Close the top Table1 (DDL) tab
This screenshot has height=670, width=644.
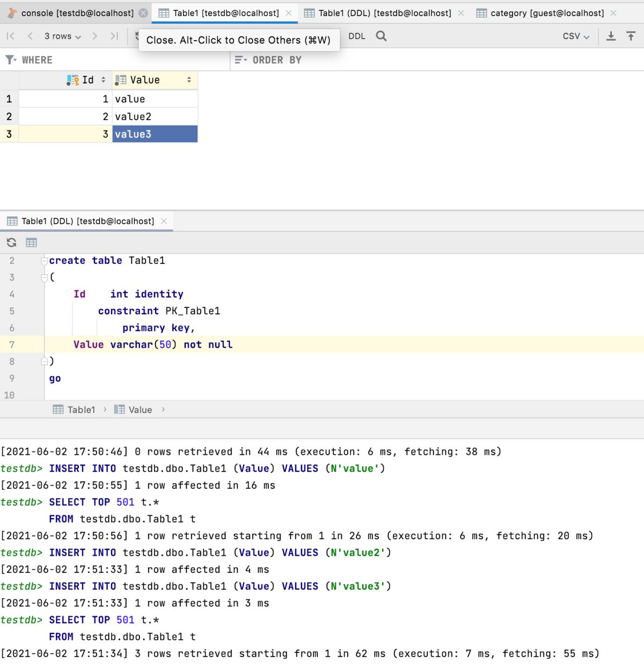point(461,13)
